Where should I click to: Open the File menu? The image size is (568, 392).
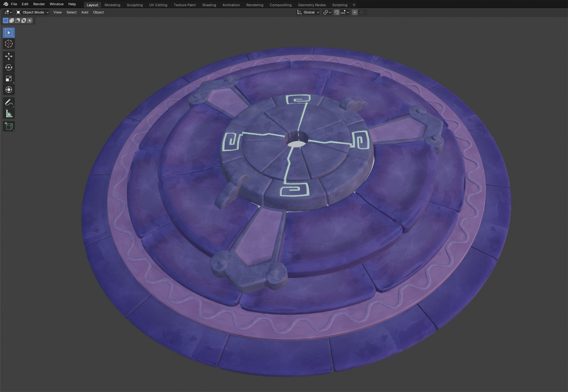[14, 4]
